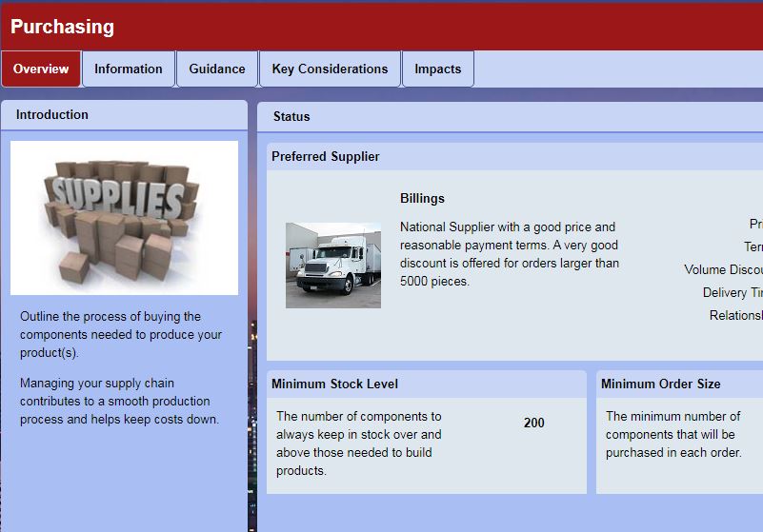The image size is (763, 532).
Task: Click the Delivery Time label
Action: click(733, 292)
